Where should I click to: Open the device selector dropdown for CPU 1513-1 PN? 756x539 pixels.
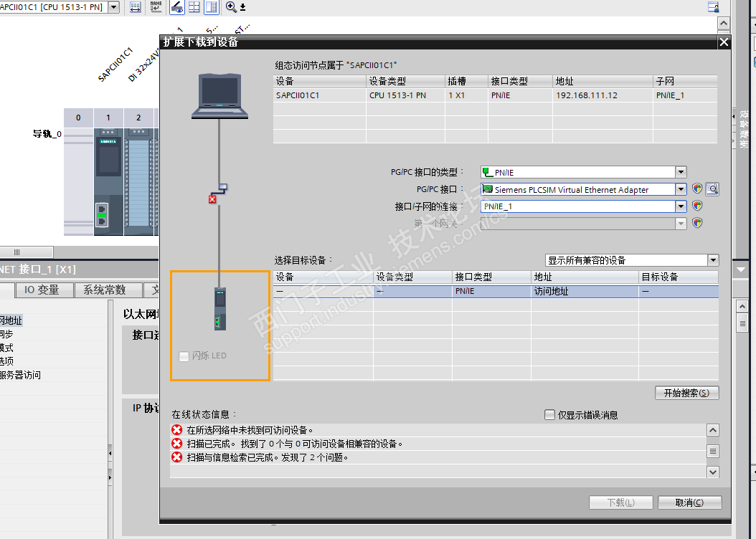click(114, 6)
